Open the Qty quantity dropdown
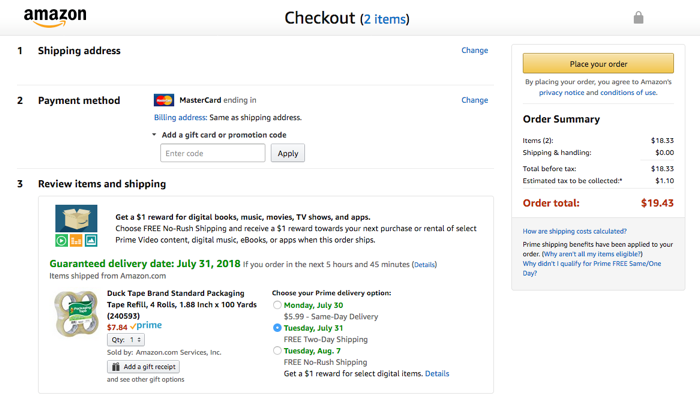 pyautogui.click(x=125, y=340)
